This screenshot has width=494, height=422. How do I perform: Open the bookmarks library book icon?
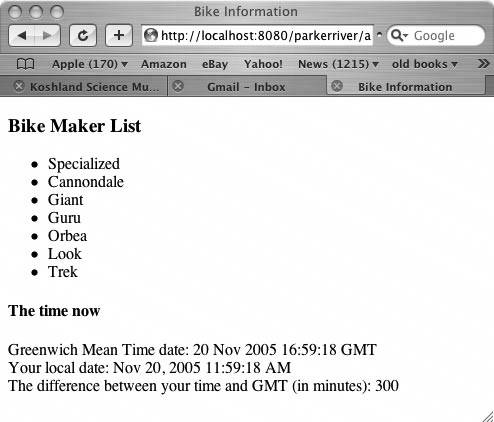(25, 64)
